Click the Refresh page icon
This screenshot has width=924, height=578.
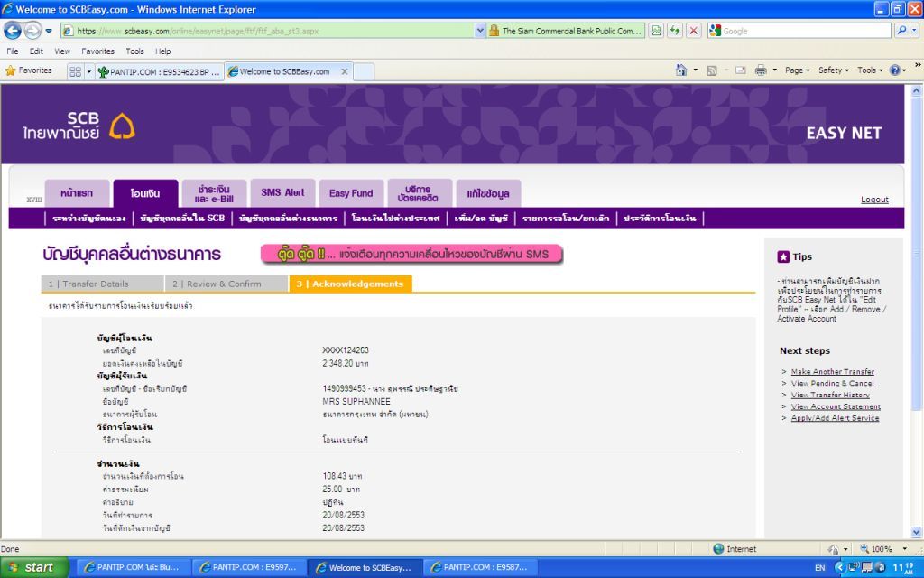675,31
